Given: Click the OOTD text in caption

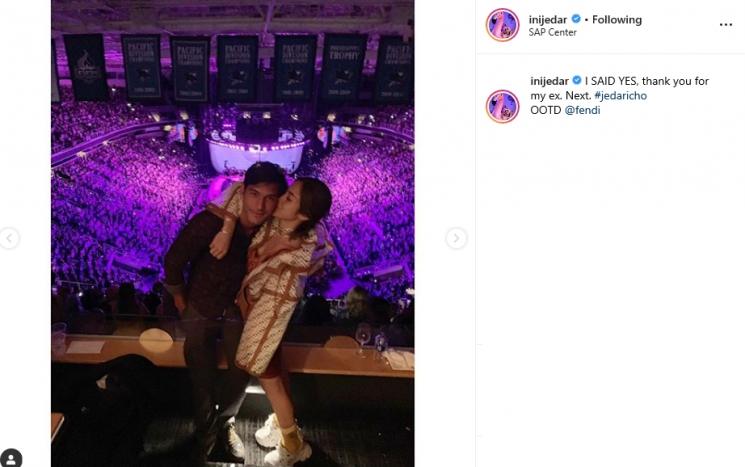Looking at the screenshot, I should tap(546, 110).
